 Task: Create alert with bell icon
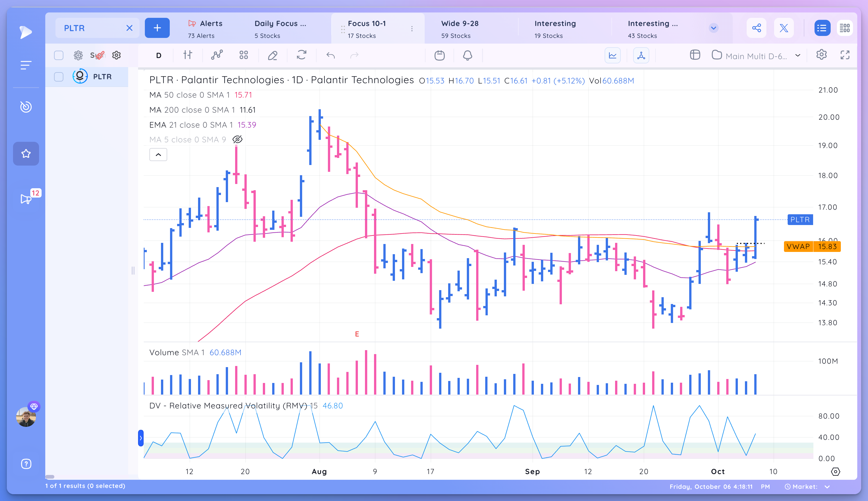467,55
